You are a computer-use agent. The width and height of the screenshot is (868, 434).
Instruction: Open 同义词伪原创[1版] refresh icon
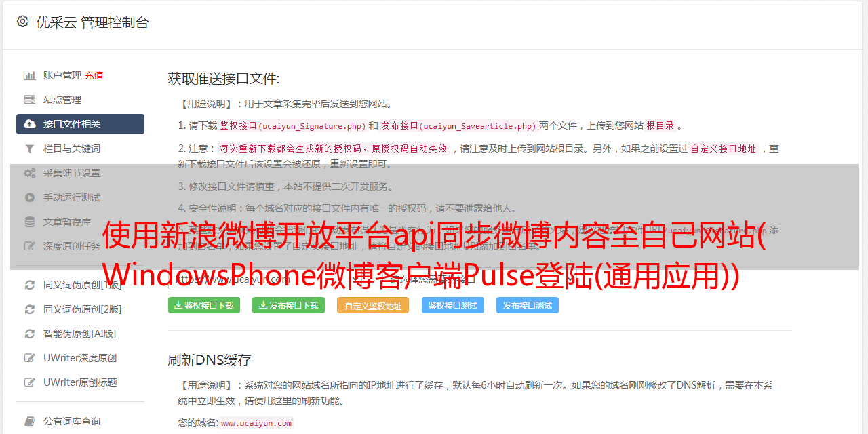30,285
